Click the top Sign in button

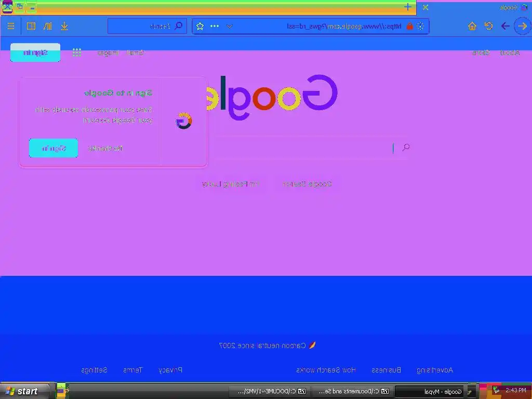pyautogui.click(x=35, y=52)
